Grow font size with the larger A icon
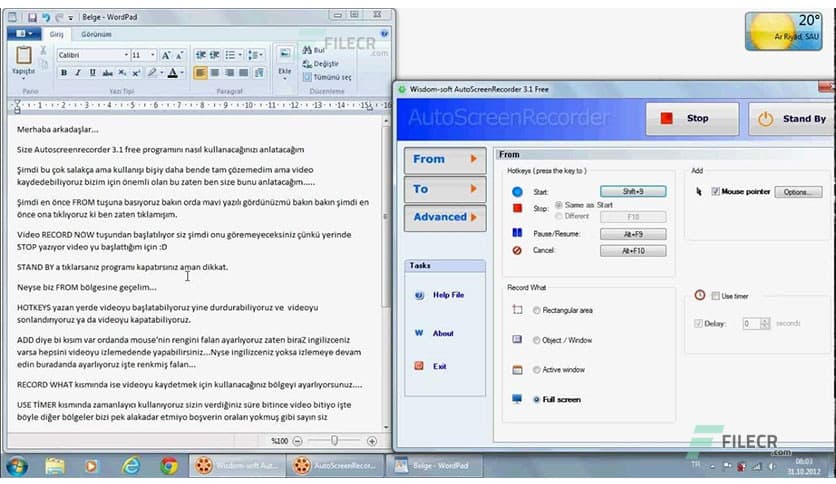 166,55
